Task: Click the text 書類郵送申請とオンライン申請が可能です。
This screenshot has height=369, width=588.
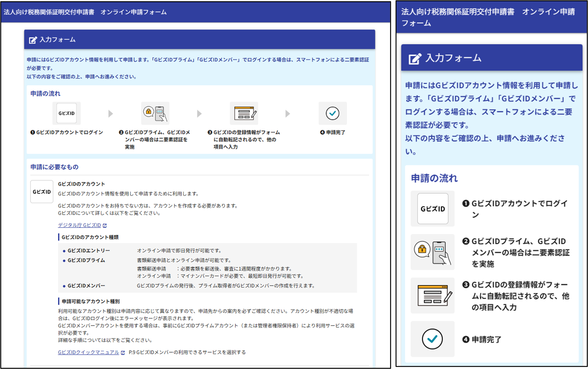Action: tap(184, 261)
